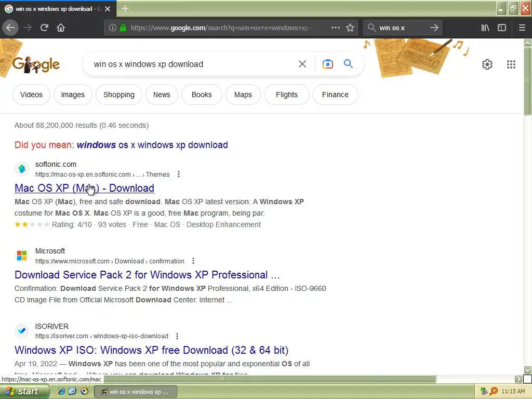The width and height of the screenshot is (532, 399).
Task: Show site information icon in address bar
Action: click(x=113, y=28)
